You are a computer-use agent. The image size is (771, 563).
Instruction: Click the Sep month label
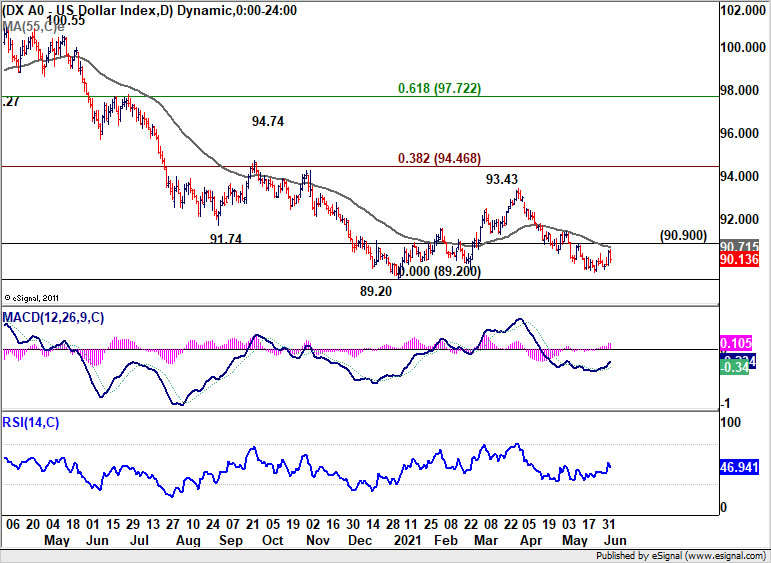231,541
